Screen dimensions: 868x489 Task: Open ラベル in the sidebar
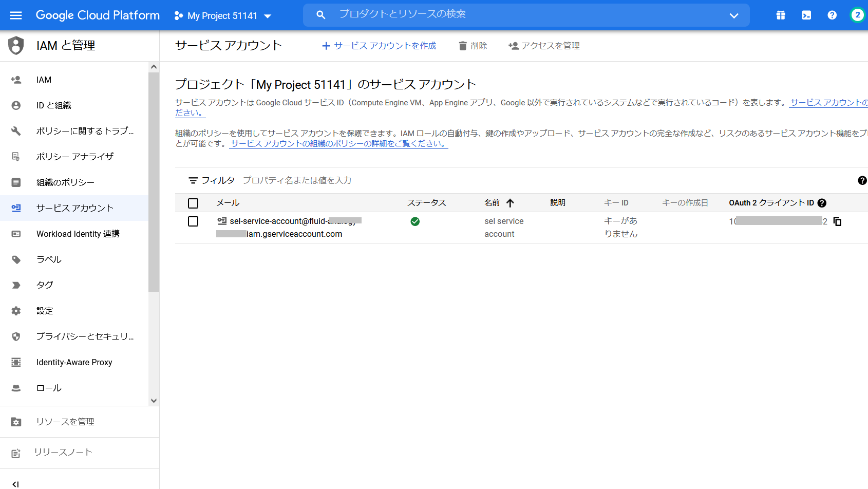pos(74,259)
